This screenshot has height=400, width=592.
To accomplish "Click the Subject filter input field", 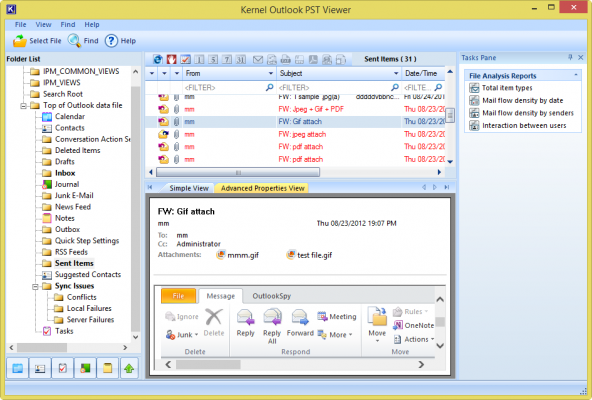I will pyautogui.click(x=338, y=88).
